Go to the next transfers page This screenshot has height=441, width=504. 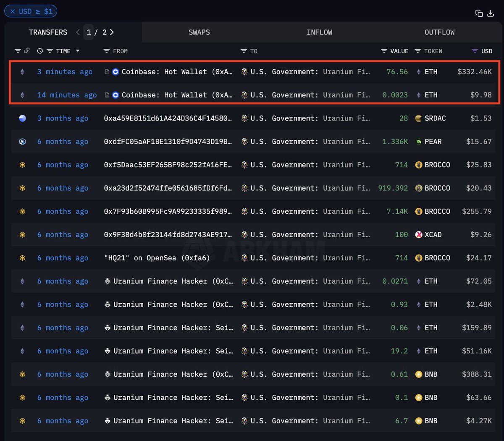pyautogui.click(x=112, y=32)
